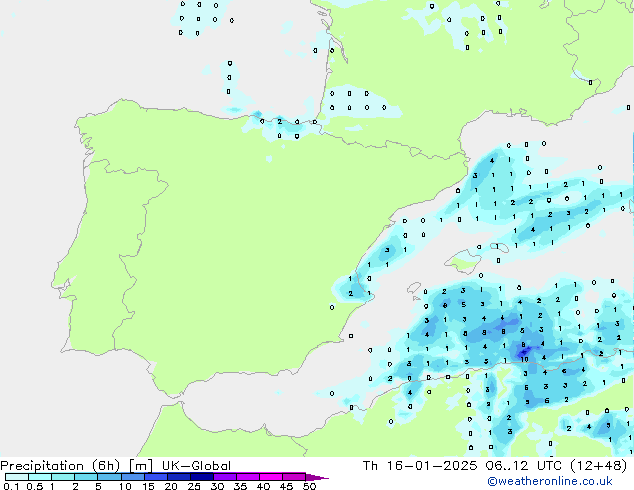Click the "Th 16-01-2025" date text
The image size is (634, 490).
420,466
